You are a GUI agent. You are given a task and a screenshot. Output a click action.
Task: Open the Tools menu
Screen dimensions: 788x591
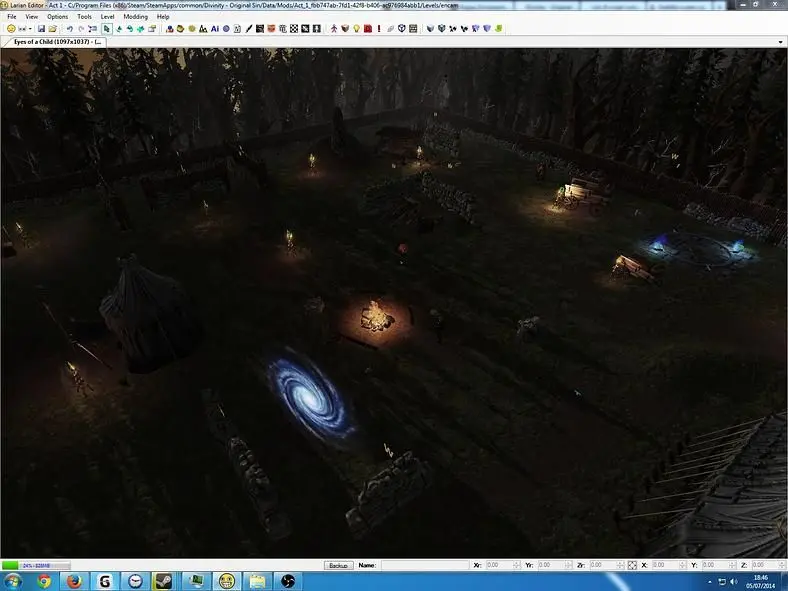[x=84, y=17]
